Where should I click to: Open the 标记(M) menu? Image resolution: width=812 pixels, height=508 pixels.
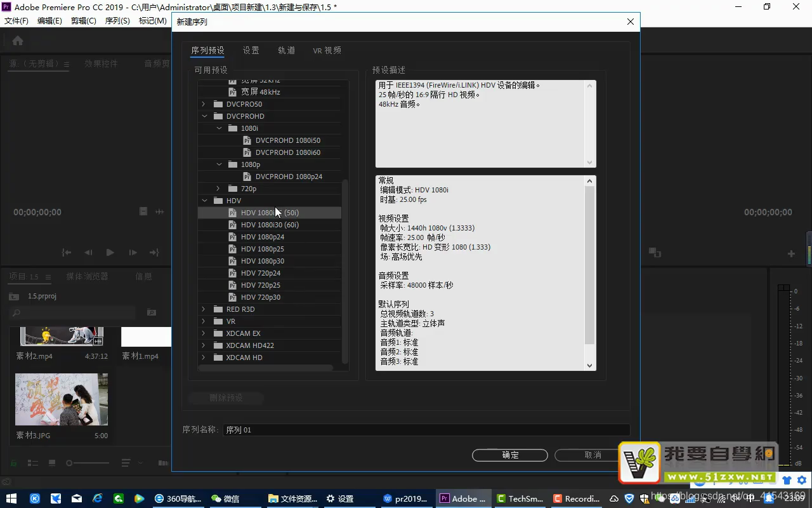coord(152,20)
